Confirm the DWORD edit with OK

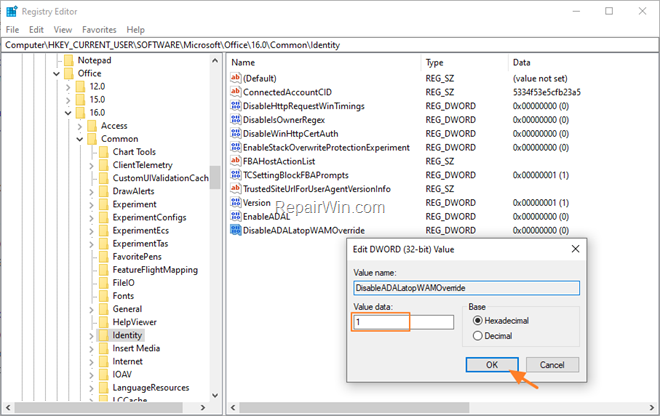click(x=492, y=365)
